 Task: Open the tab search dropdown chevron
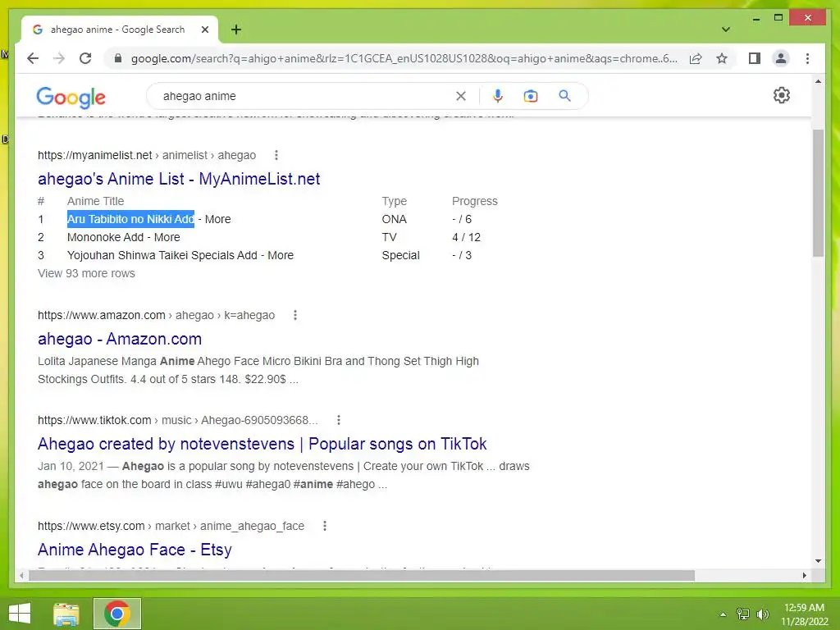pyautogui.click(x=725, y=30)
